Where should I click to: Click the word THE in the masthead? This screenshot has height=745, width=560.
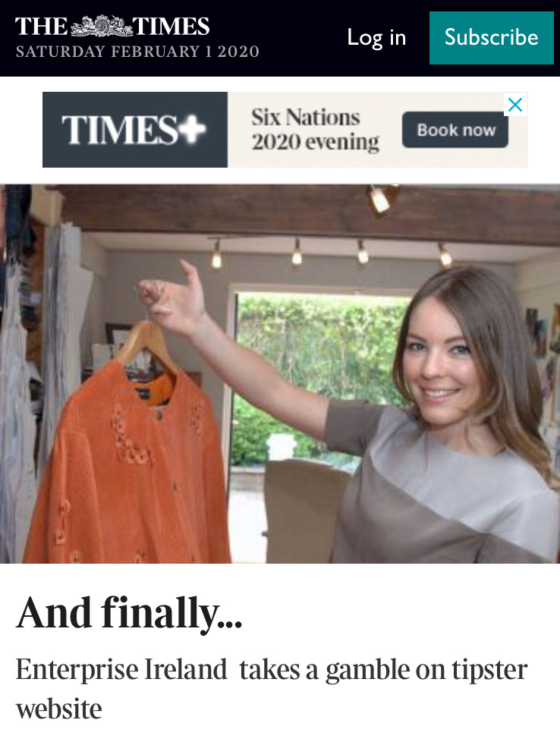click(x=42, y=26)
